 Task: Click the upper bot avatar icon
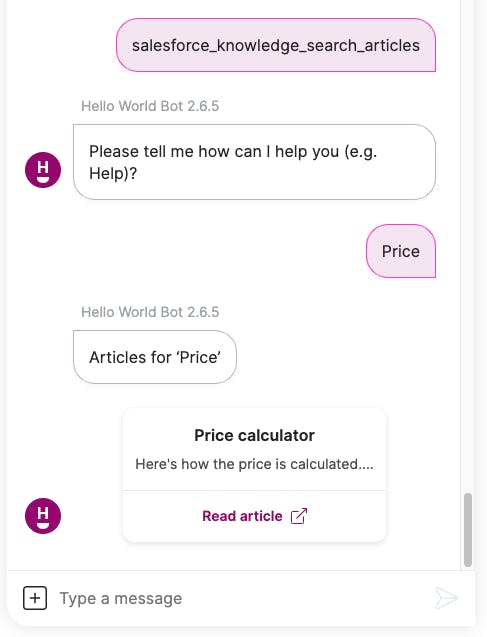coord(43,170)
